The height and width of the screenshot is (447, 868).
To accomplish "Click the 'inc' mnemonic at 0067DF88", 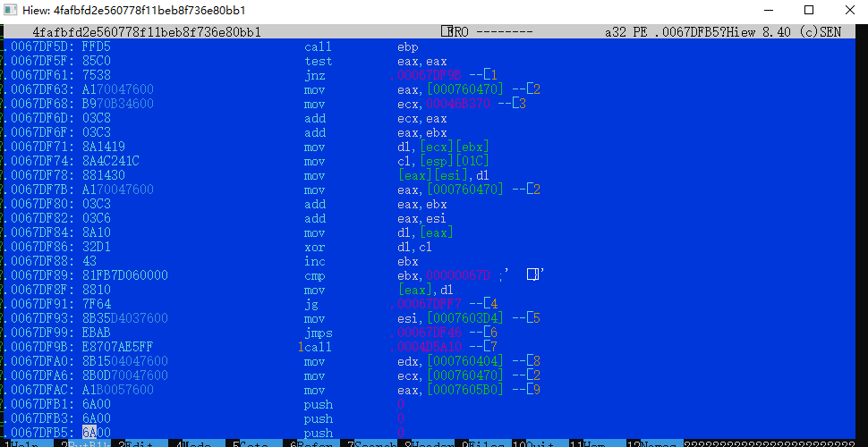I will [314, 262].
